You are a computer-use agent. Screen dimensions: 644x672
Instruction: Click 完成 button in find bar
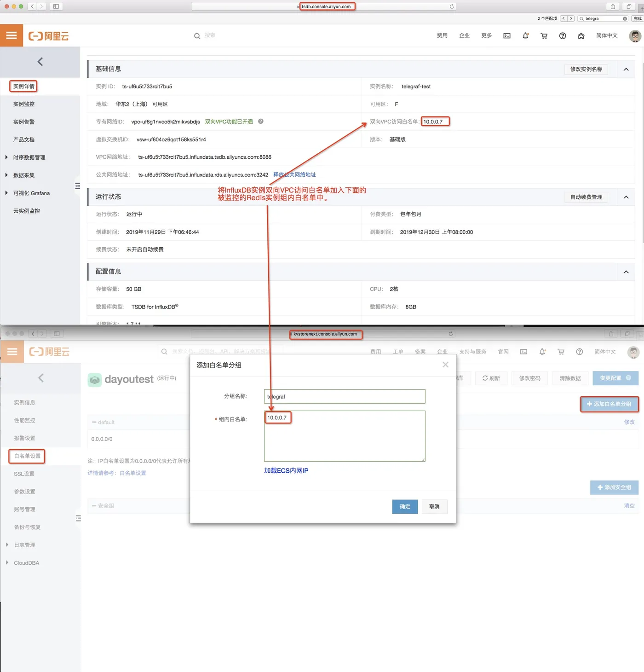[x=637, y=19]
